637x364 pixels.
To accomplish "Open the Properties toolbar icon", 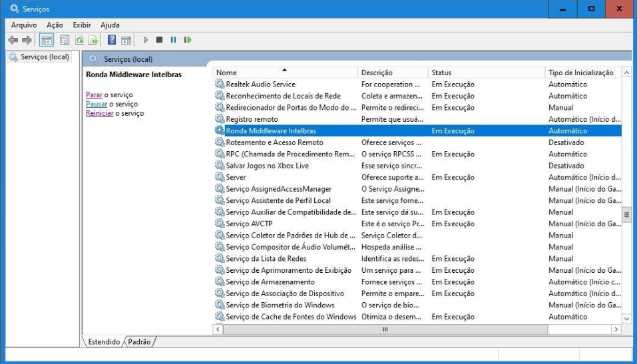I will pyautogui.click(x=65, y=40).
